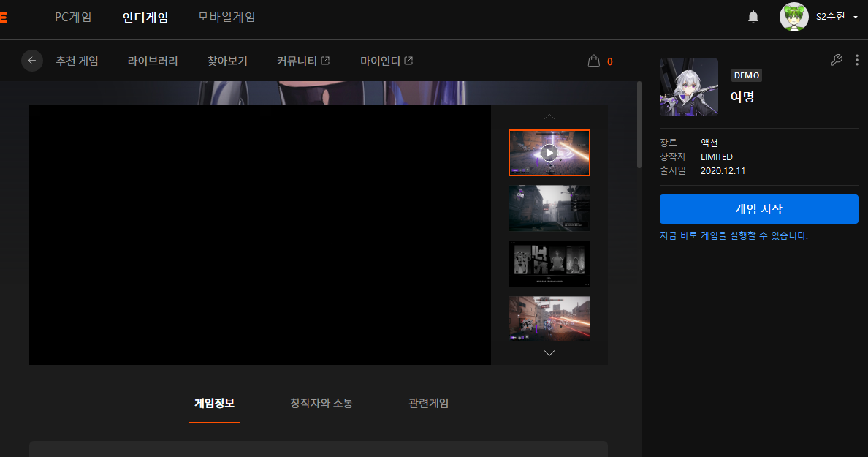Play the video thumbnail with play icon

[549, 153]
